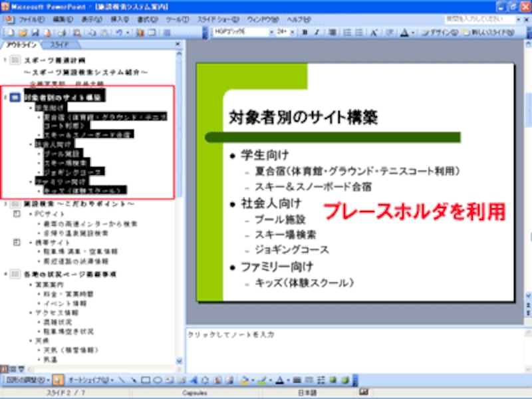Viewport: 532px width, 399px height.
Task: Add a new slide (新しいスライド)
Action: (x=489, y=32)
